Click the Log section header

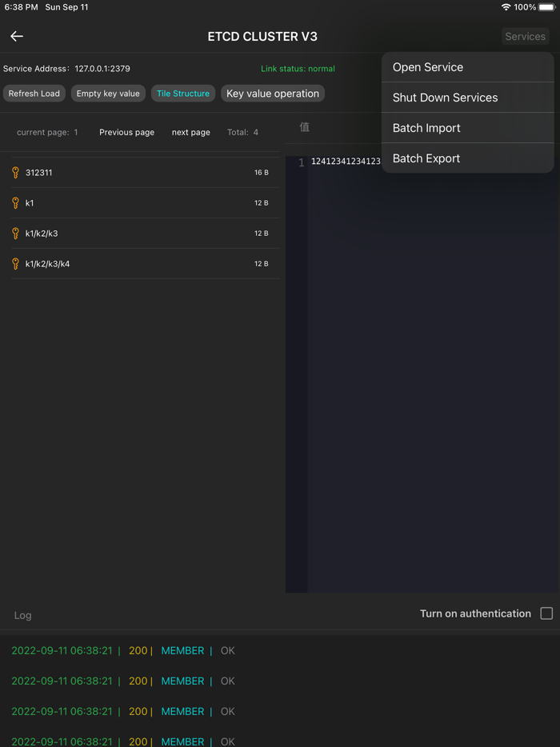(x=23, y=616)
